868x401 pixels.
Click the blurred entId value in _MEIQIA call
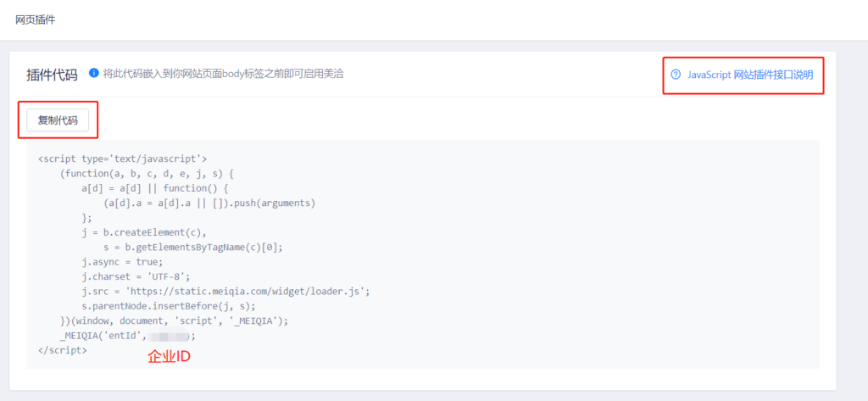(170, 336)
